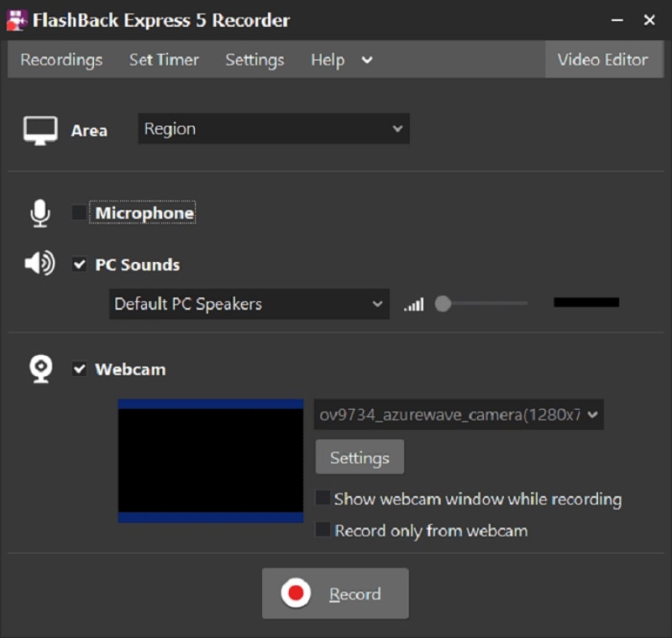Screen dimensions: 672x638
Task: Enable the Microphone checkbox
Action: pyautogui.click(x=79, y=212)
